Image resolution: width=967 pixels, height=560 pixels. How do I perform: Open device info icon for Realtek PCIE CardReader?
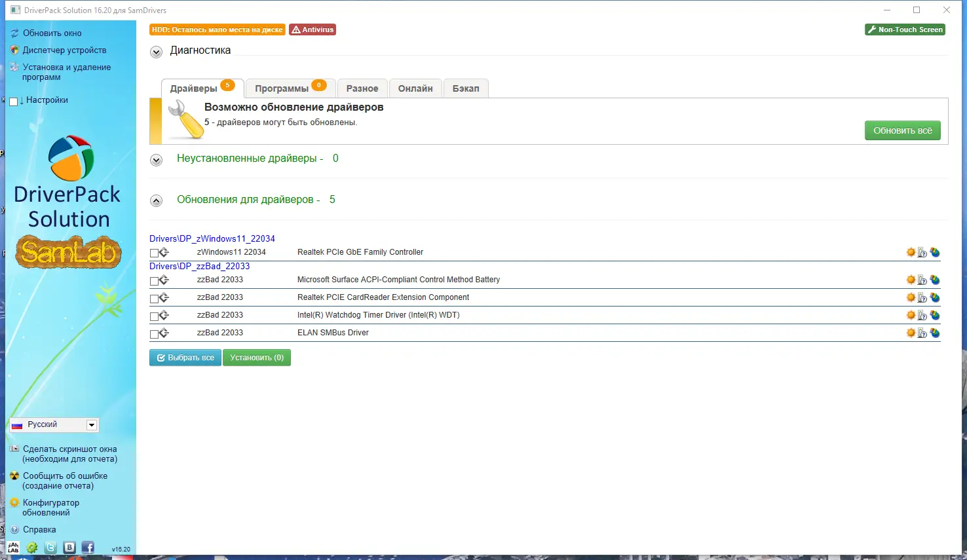(922, 297)
